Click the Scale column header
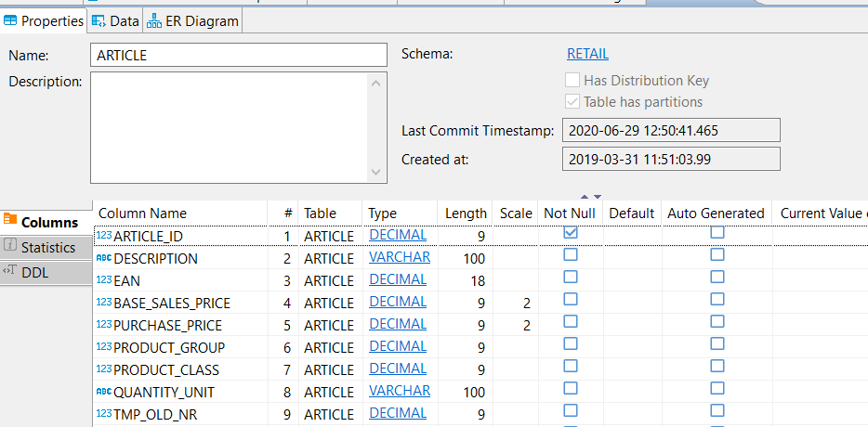The width and height of the screenshot is (868, 427). 516,213
